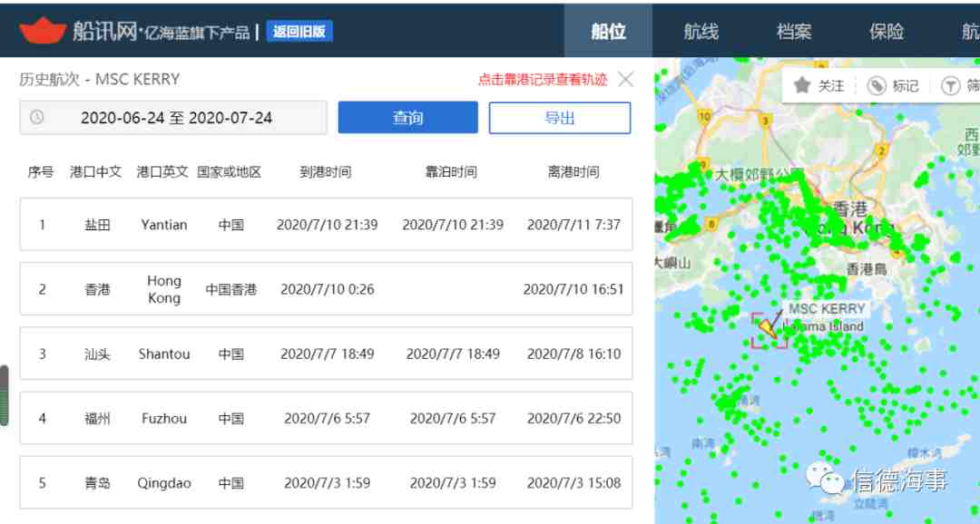
Task: Click the 点击靠港记录查看轨迹 hint text
Action: tap(543, 79)
